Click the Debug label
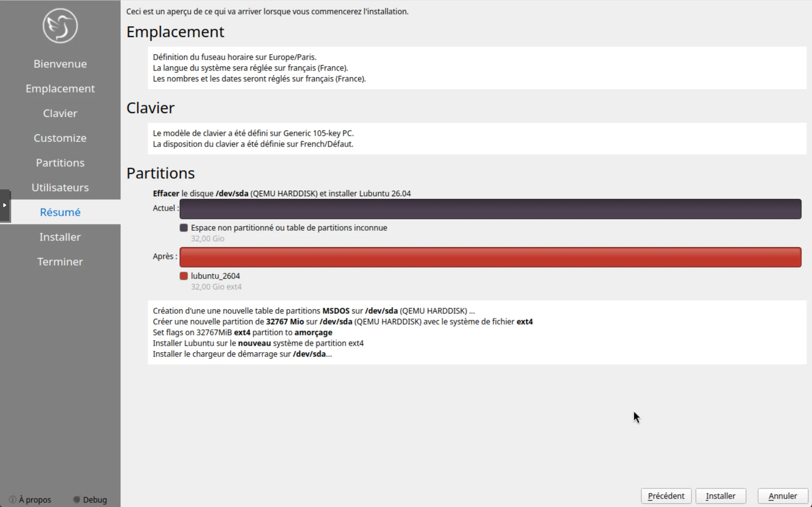 [95, 499]
